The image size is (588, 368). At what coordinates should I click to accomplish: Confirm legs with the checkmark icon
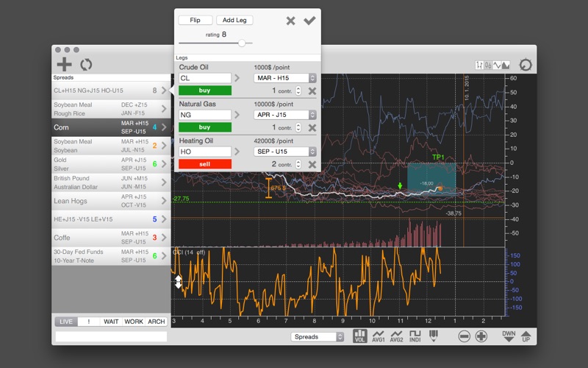(x=309, y=21)
